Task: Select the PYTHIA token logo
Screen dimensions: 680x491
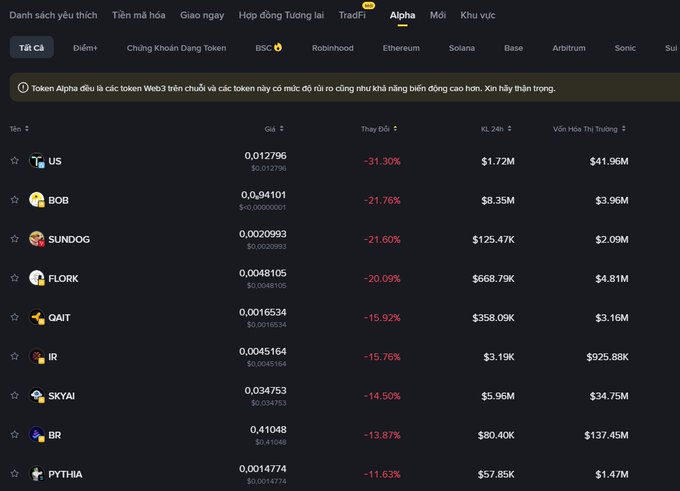Action: 37,474
